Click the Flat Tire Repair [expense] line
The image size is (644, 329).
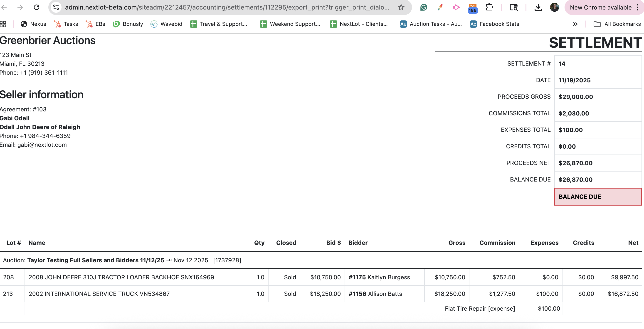tap(480, 309)
